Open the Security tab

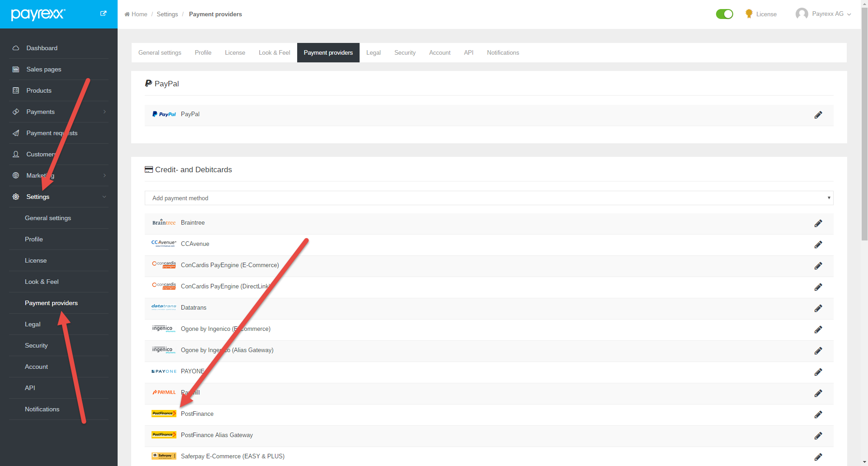click(x=405, y=52)
